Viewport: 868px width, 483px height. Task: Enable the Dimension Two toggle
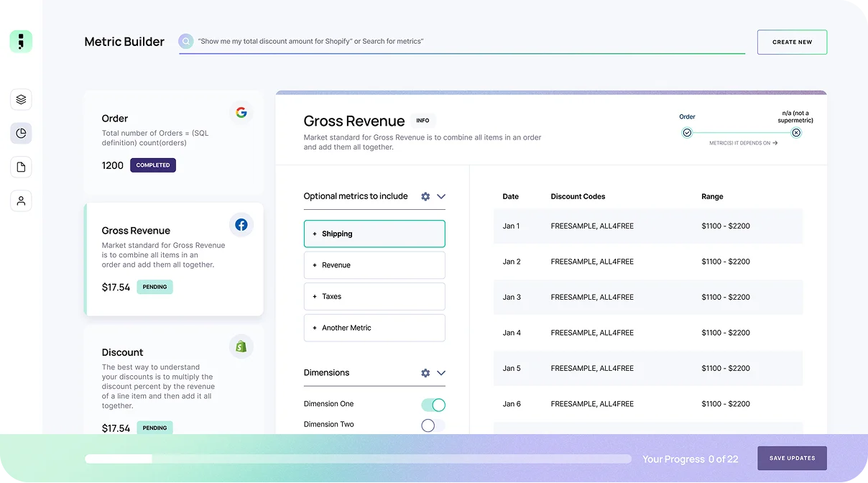coord(433,425)
